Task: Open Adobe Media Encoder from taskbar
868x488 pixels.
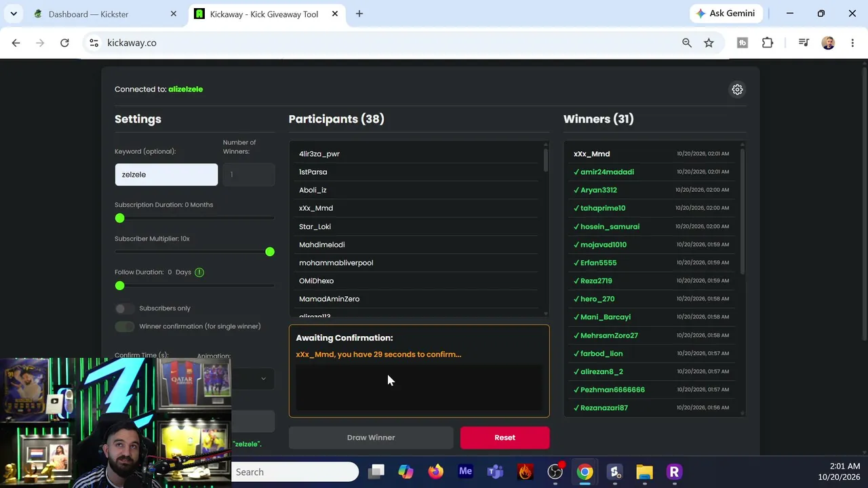Action: coord(465,472)
